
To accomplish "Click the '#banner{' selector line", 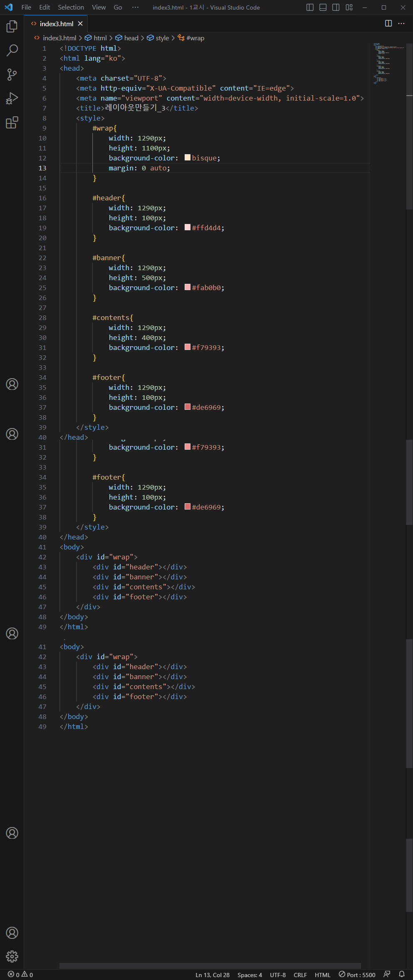I will coord(109,258).
